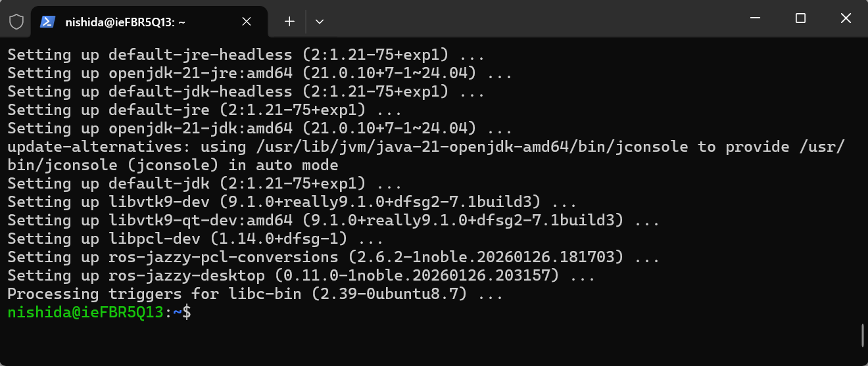
Task: Click the ros-jazzy-desktop package name
Action: pos(187,276)
